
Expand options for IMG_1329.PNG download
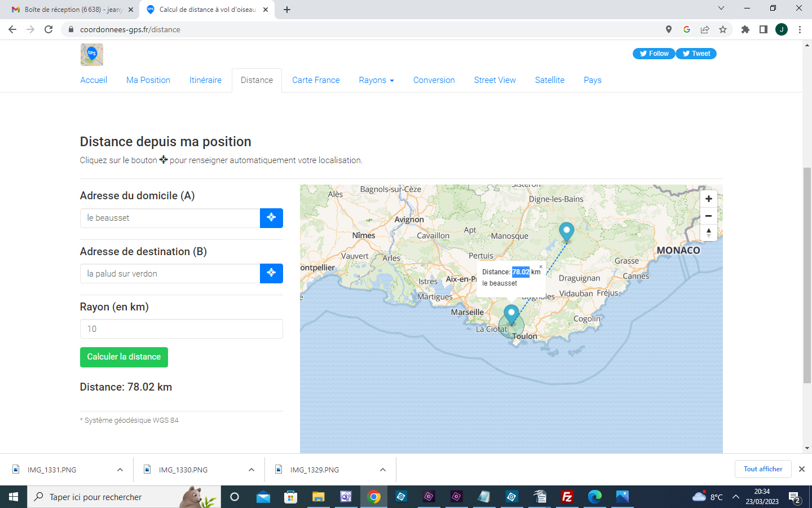pos(383,470)
